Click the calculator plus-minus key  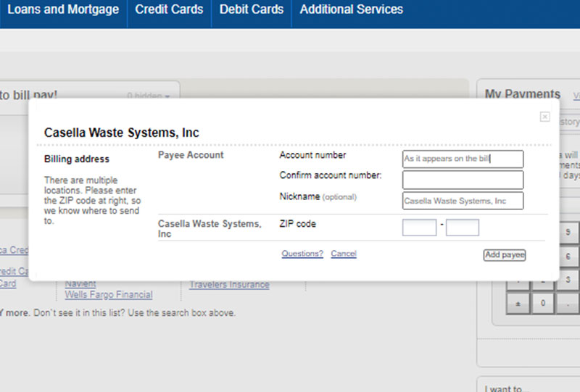tap(518, 304)
